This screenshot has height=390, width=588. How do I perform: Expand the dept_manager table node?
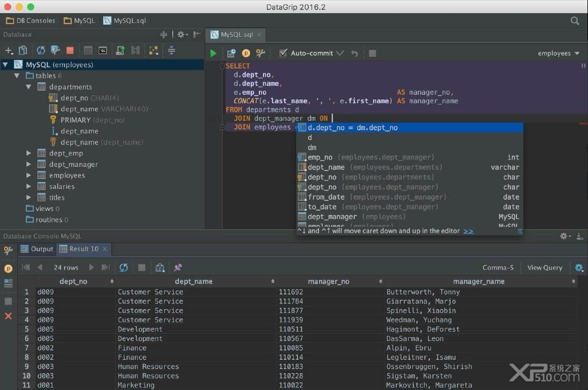tap(29, 164)
